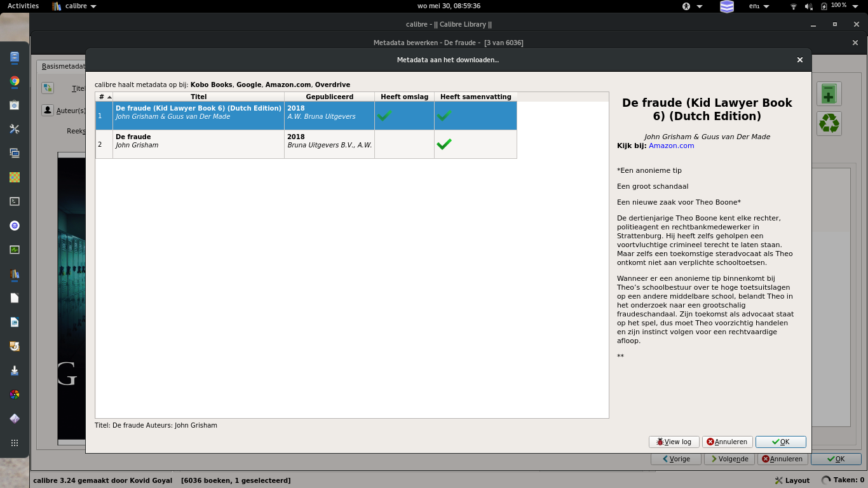
Task: Open the round blue chat app dock icon
Action: 15,226
